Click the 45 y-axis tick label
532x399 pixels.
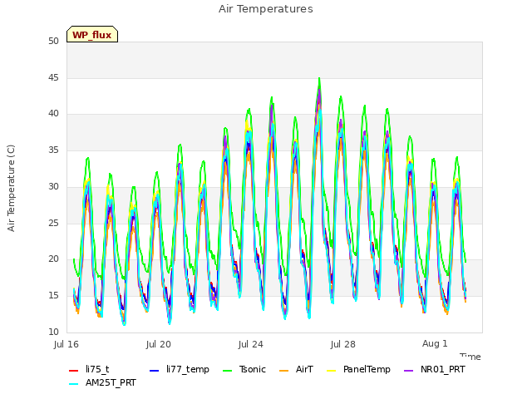(53, 77)
